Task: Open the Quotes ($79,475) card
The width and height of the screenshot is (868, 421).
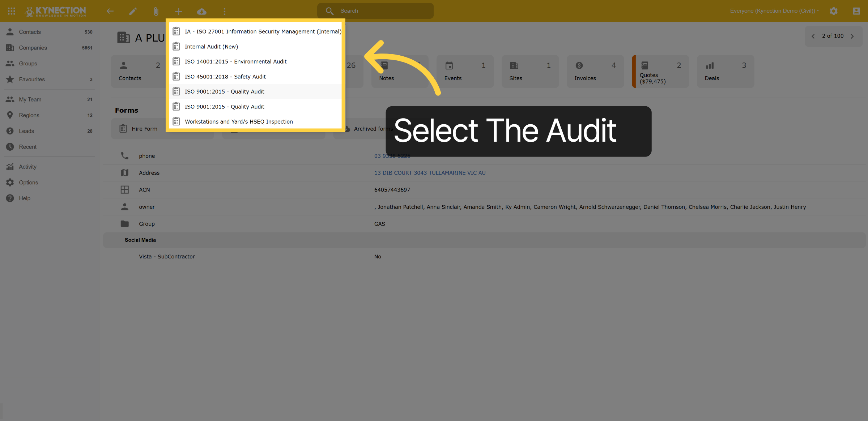Action: click(x=660, y=71)
